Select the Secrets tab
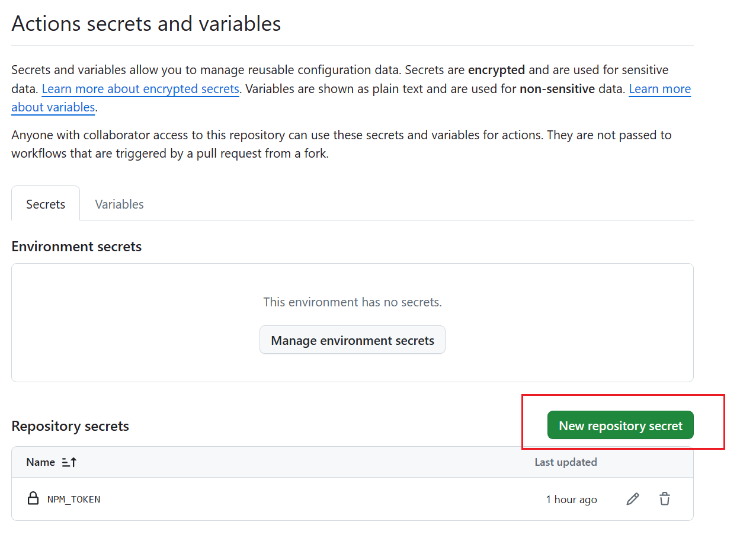The image size is (756, 544). click(46, 204)
